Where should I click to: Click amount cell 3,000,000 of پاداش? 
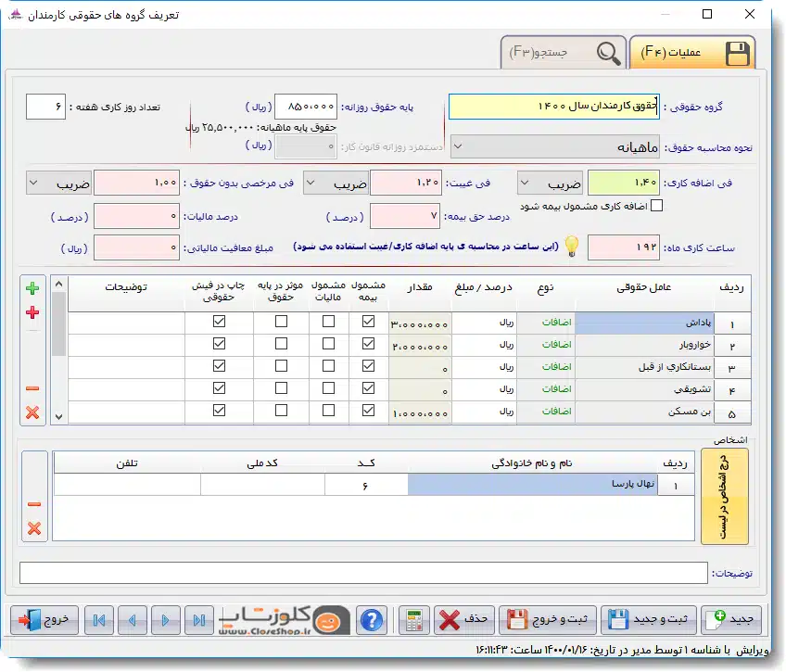pos(420,323)
